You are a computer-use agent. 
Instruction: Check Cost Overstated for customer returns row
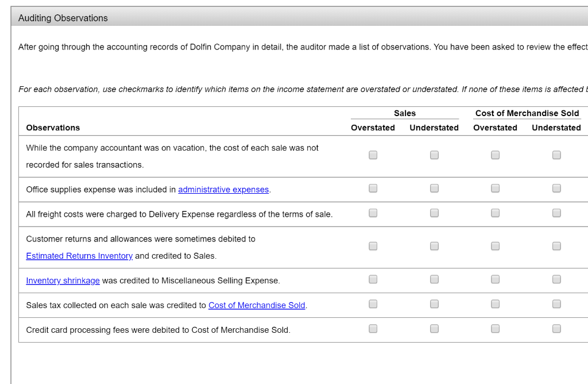coord(496,246)
